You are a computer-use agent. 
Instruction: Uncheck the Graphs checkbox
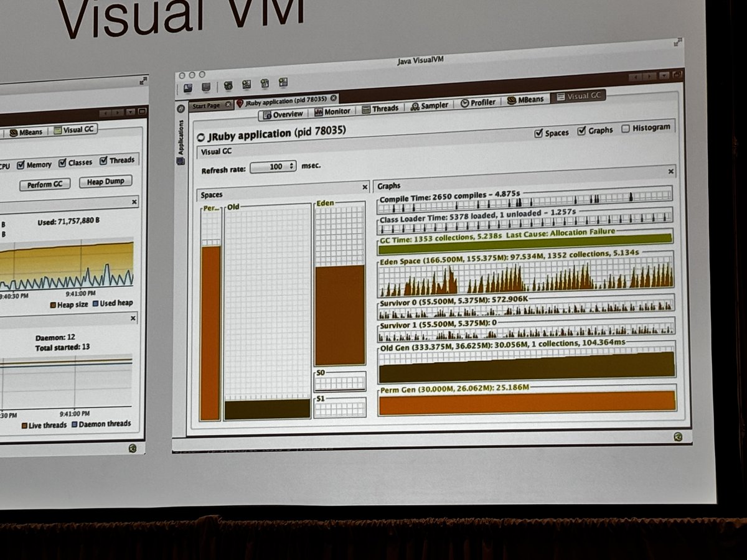pyautogui.click(x=581, y=131)
